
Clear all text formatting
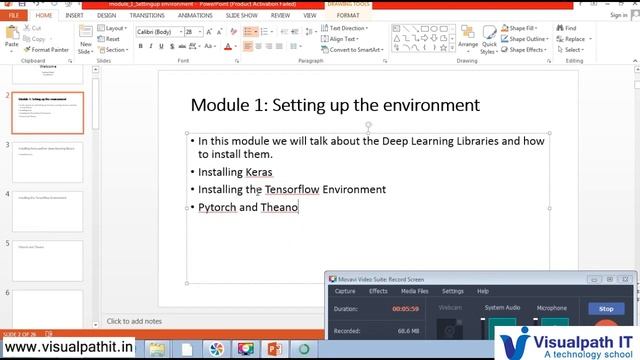pyautogui.click(x=233, y=32)
